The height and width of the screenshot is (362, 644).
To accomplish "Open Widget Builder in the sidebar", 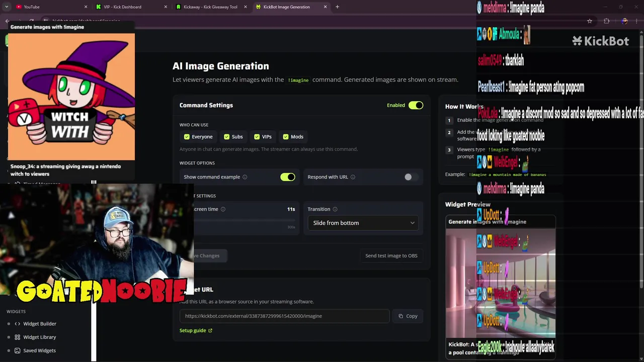I will [40, 324].
